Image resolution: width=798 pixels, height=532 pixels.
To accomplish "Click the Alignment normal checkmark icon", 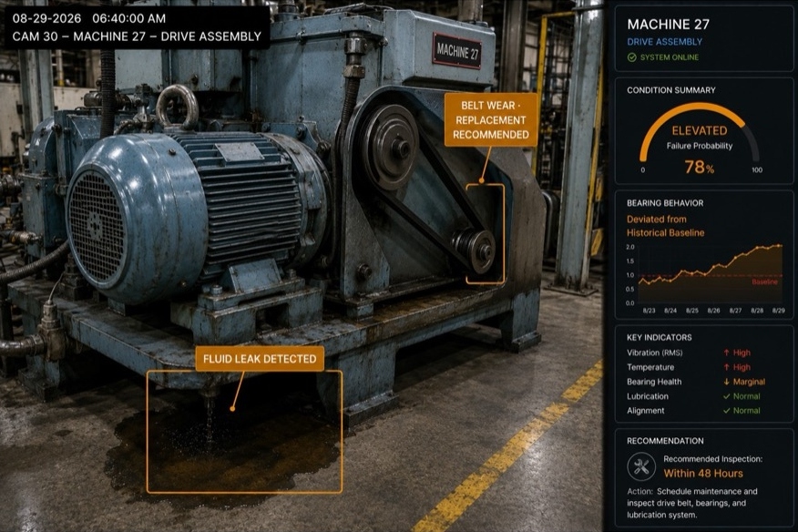I will [726, 411].
